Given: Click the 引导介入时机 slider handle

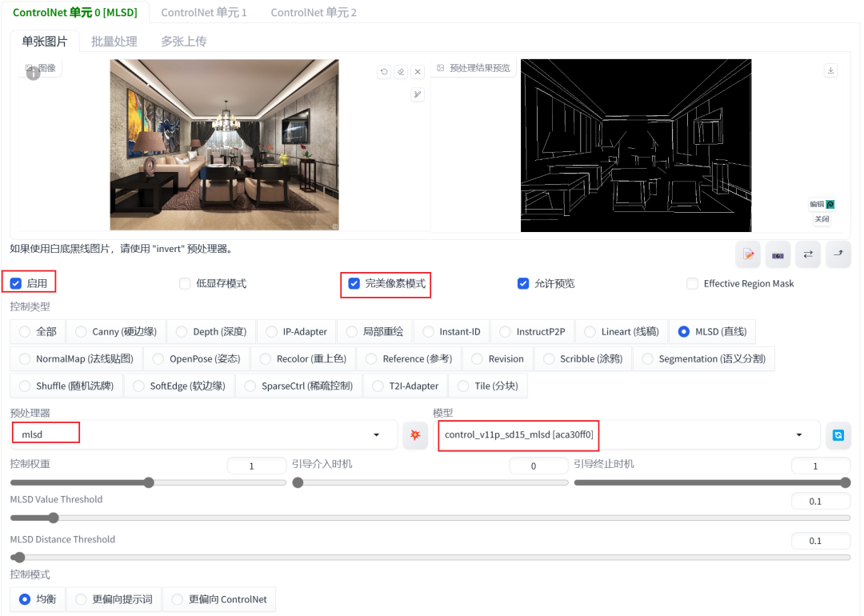Looking at the screenshot, I should pos(298,482).
